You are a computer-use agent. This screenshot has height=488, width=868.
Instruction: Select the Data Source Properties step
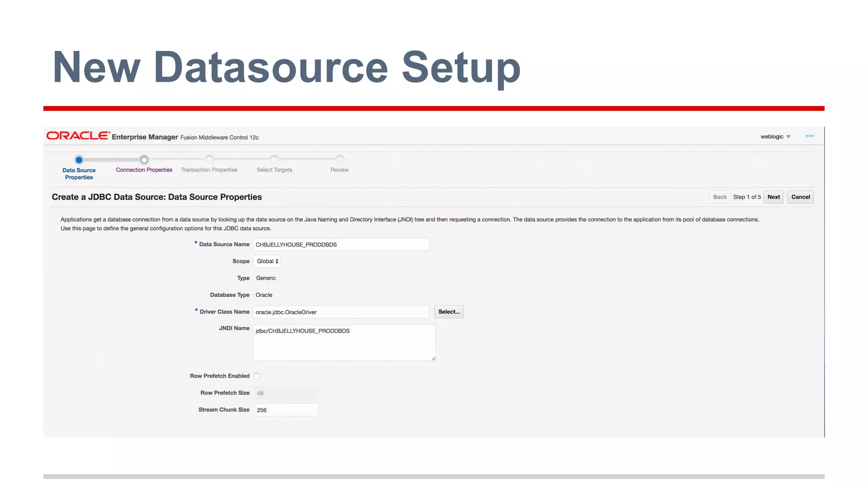click(x=79, y=174)
